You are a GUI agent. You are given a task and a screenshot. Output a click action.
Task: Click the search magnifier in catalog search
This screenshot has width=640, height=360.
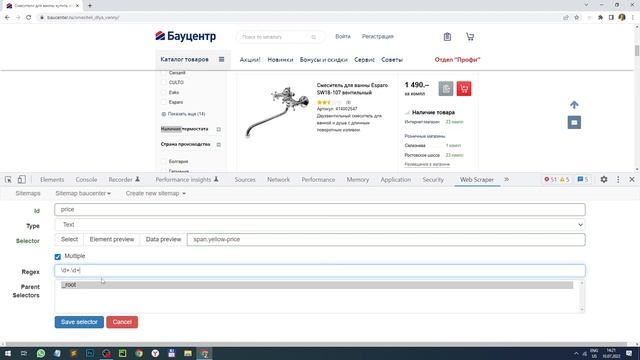(313, 37)
